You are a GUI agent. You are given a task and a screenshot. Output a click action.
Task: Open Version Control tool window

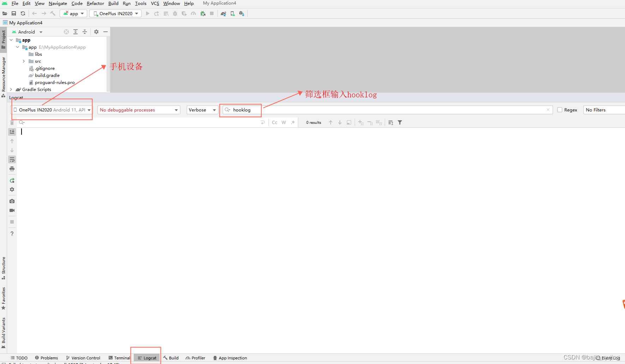click(83, 358)
